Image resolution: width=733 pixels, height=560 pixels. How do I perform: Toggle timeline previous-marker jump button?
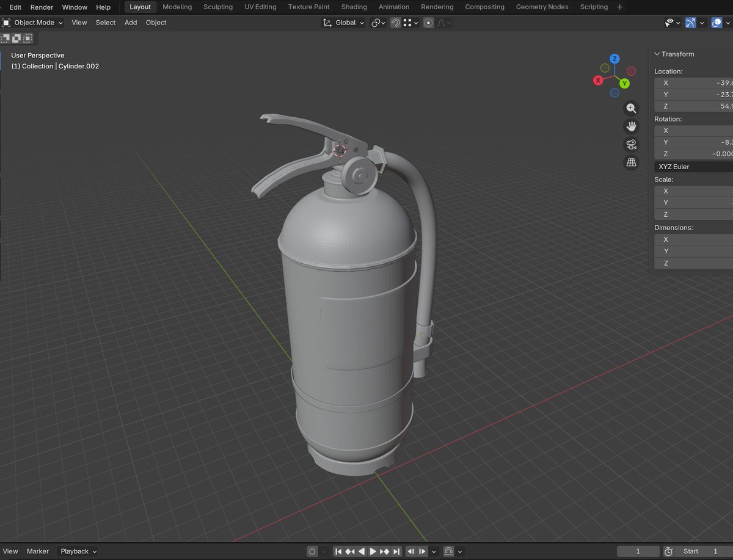coord(410,551)
